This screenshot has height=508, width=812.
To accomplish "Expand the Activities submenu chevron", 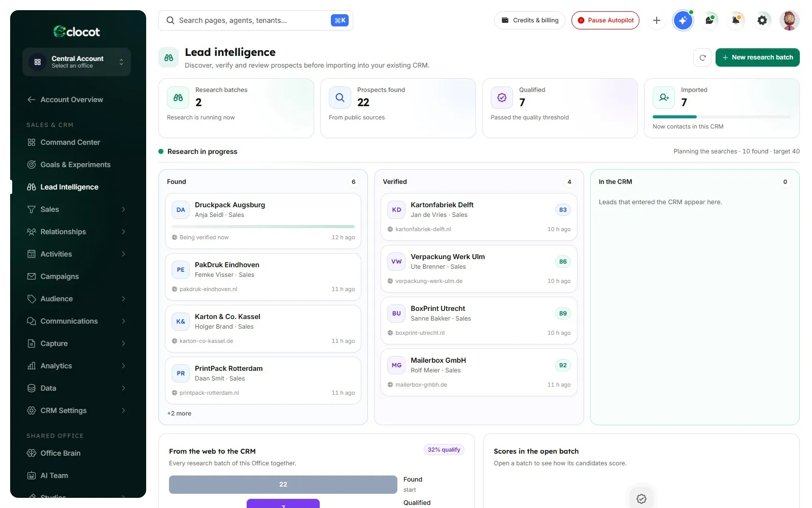I will (x=123, y=254).
